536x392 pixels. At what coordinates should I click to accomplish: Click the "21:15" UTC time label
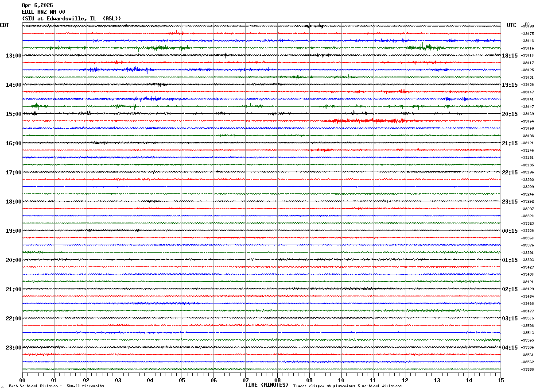click(x=510, y=143)
